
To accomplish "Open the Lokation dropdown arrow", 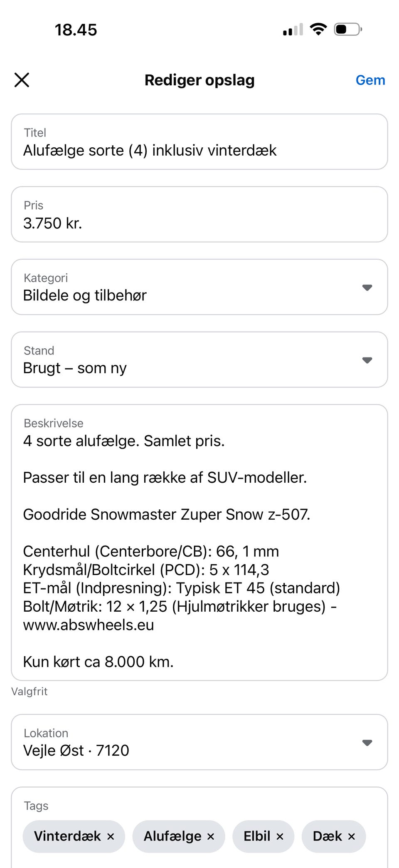I will tap(367, 742).
